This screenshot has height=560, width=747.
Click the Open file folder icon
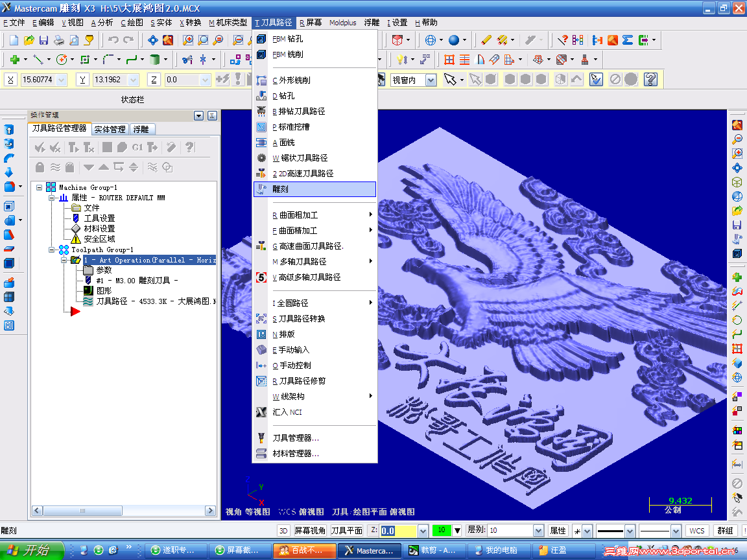(29, 40)
